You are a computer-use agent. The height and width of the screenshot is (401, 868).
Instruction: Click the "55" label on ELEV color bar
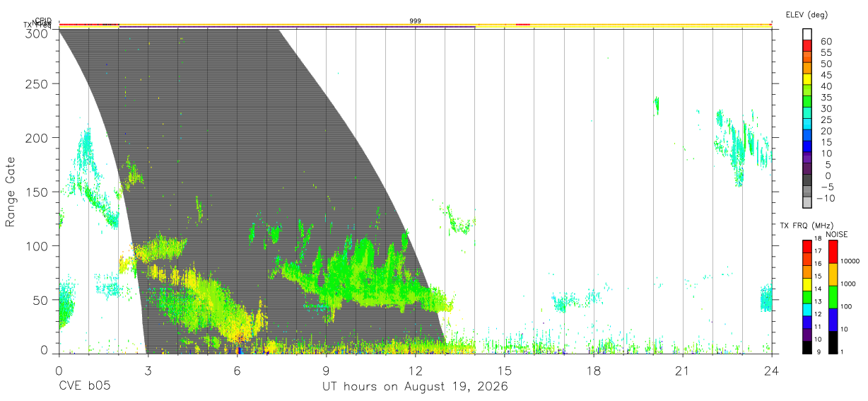tap(826, 52)
